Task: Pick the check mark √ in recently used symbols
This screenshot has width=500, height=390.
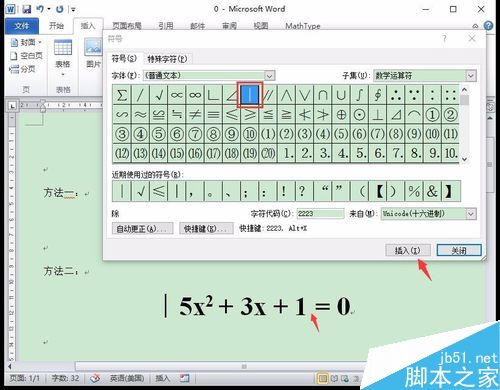Action: 140,191
